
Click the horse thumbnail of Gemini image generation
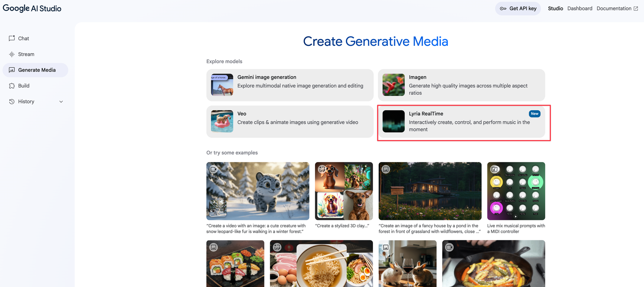[x=222, y=85]
